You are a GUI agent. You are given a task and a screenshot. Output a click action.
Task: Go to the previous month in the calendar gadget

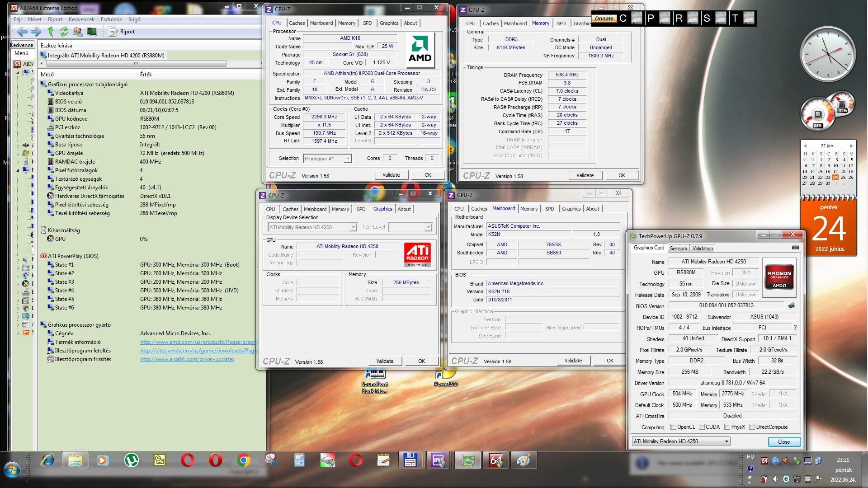coord(805,146)
